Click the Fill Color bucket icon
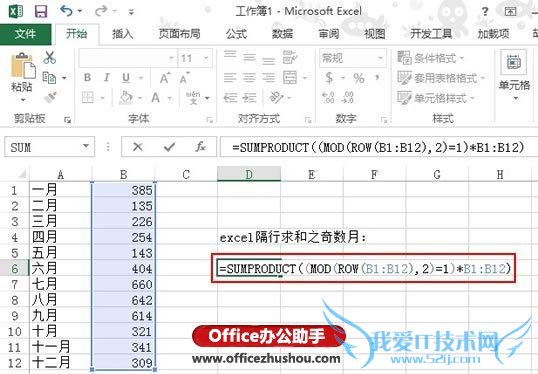The width and height of the screenshot is (538, 374). (x=126, y=98)
